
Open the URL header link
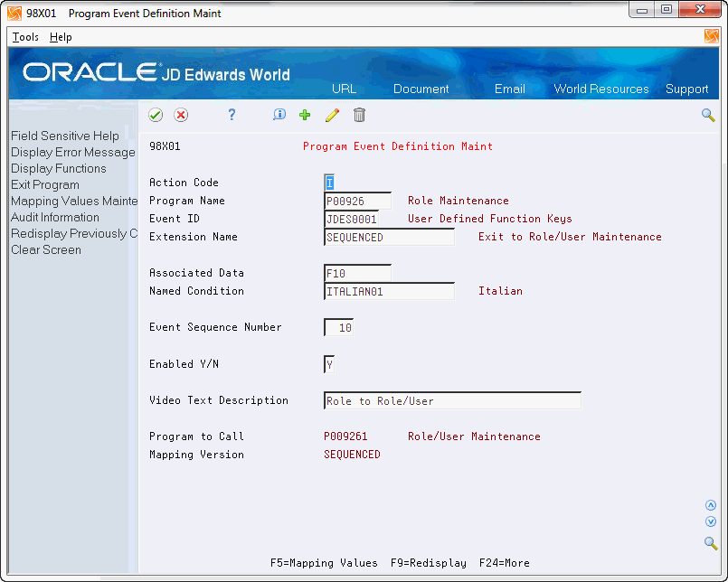344,89
